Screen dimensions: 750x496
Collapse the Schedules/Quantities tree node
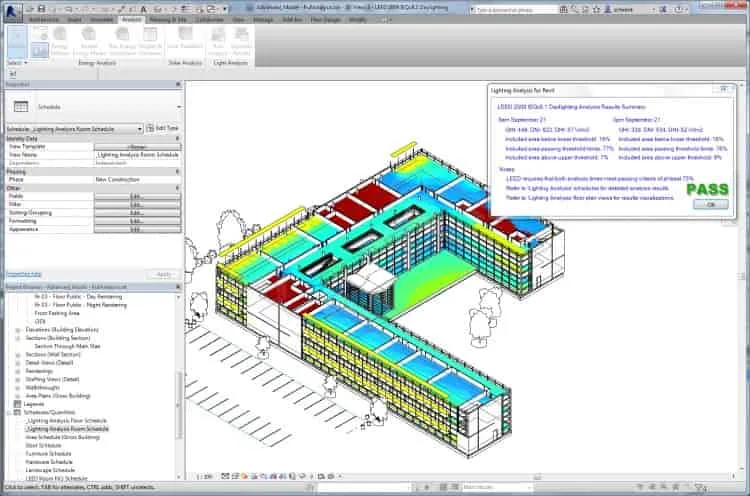10,412
